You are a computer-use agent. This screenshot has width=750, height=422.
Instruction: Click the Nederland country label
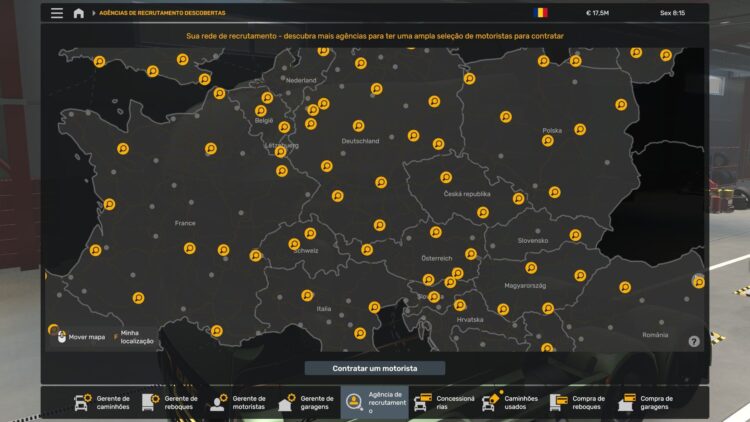pyautogui.click(x=301, y=80)
